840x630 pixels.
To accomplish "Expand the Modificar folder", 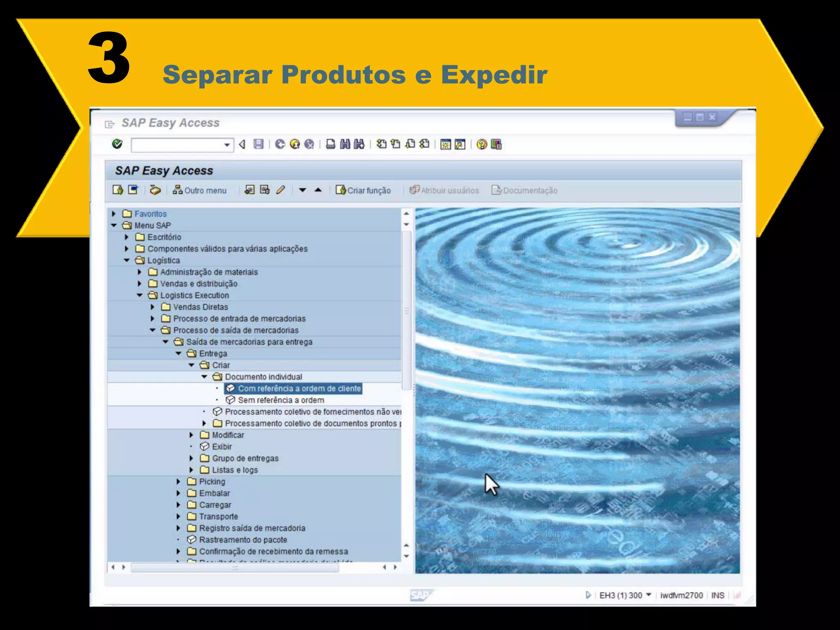I will [191, 435].
